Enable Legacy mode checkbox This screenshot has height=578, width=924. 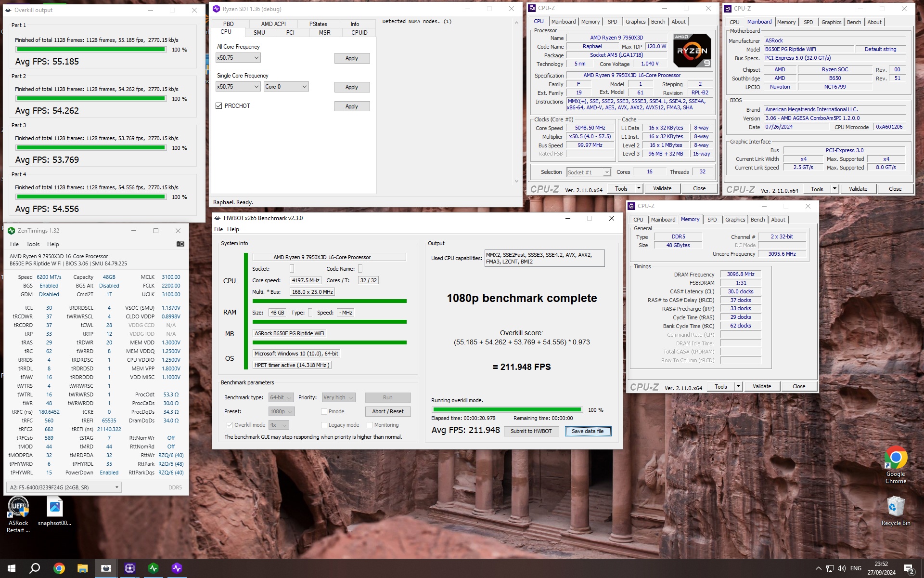[x=324, y=425]
